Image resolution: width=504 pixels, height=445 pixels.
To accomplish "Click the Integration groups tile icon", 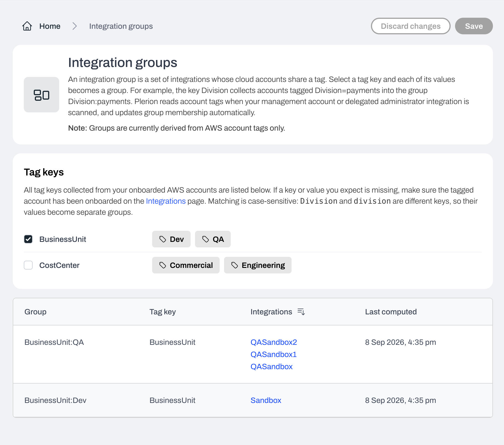I will (x=41, y=95).
